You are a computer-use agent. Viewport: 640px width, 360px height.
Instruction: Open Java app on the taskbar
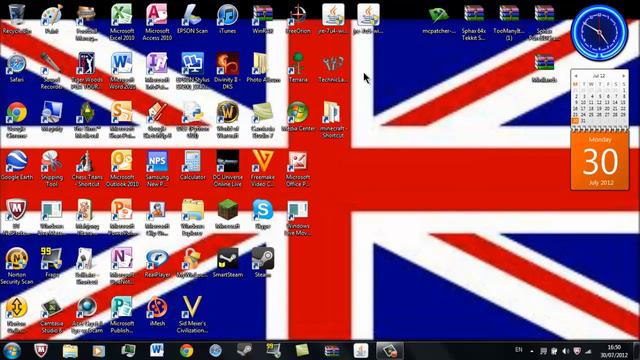(361, 351)
